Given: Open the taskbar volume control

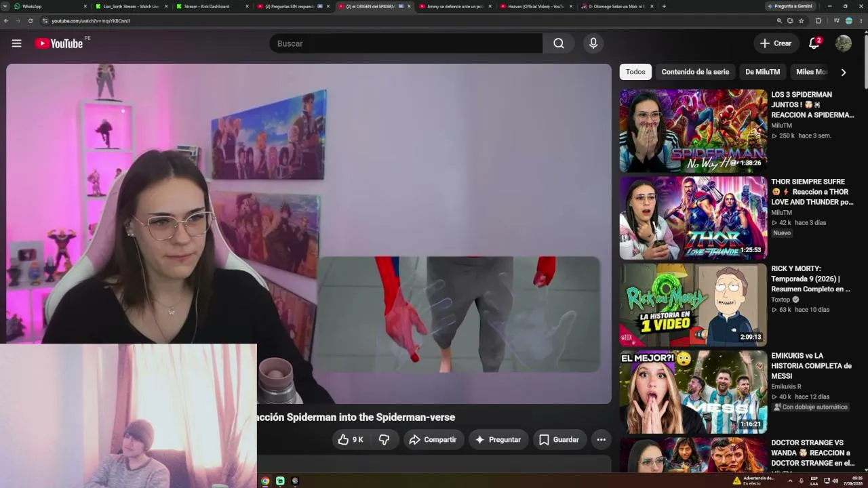Looking at the screenshot, I should 835,481.
